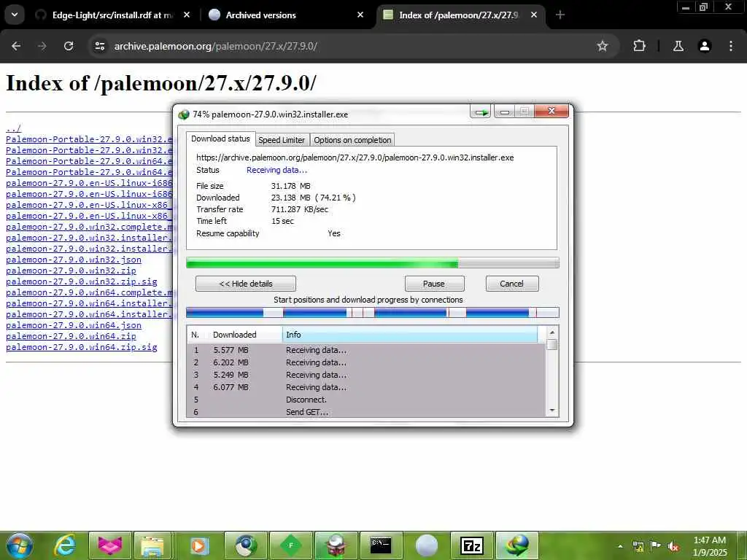The width and height of the screenshot is (747, 560).
Task: Switch to the Archived versions tab
Action: pyautogui.click(x=287, y=15)
